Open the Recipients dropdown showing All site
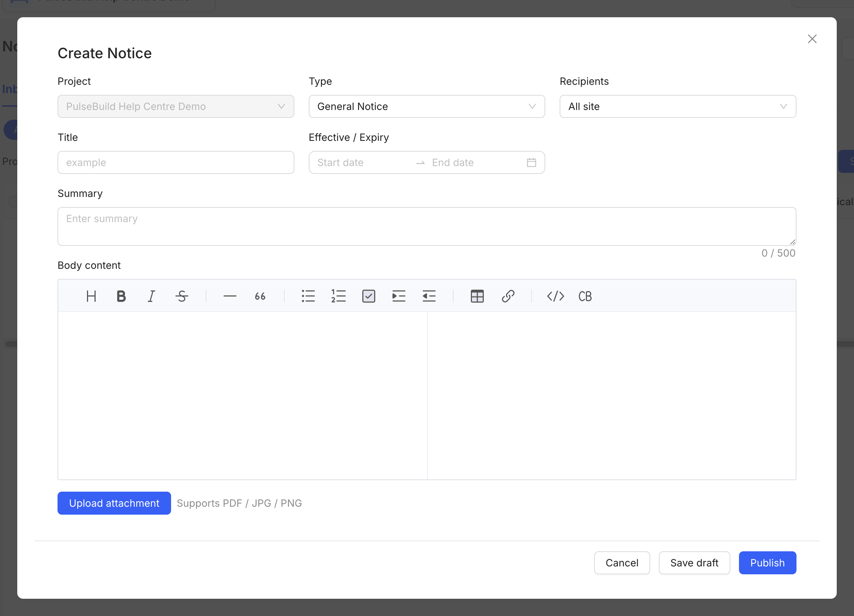 click(678, 106)
